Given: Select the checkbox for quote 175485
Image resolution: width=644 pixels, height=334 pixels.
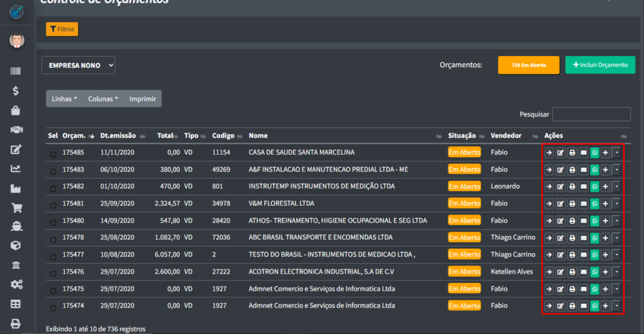Looking at the screenshot, I should pyautogui.click(x=53, y=153).
